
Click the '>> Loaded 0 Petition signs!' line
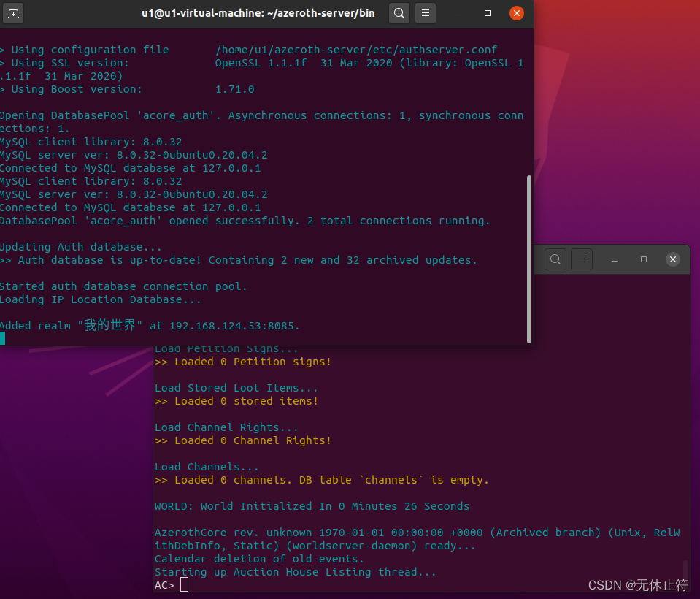243,362
